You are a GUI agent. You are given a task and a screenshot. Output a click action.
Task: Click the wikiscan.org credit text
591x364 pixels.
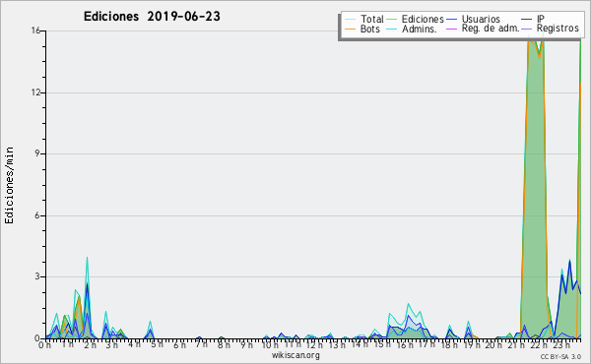click(295, 355)
